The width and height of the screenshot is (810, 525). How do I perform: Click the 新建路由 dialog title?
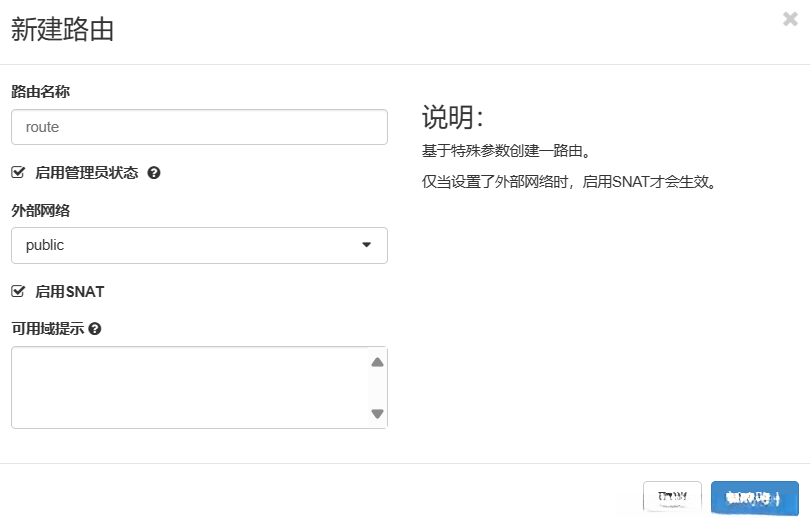click(62, 30)
